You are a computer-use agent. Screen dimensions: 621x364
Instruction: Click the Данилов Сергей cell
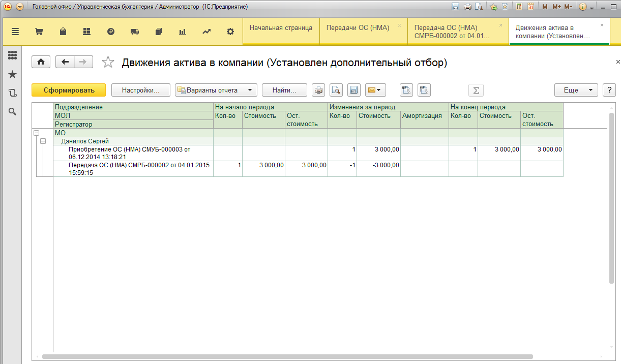pos(133,141)
